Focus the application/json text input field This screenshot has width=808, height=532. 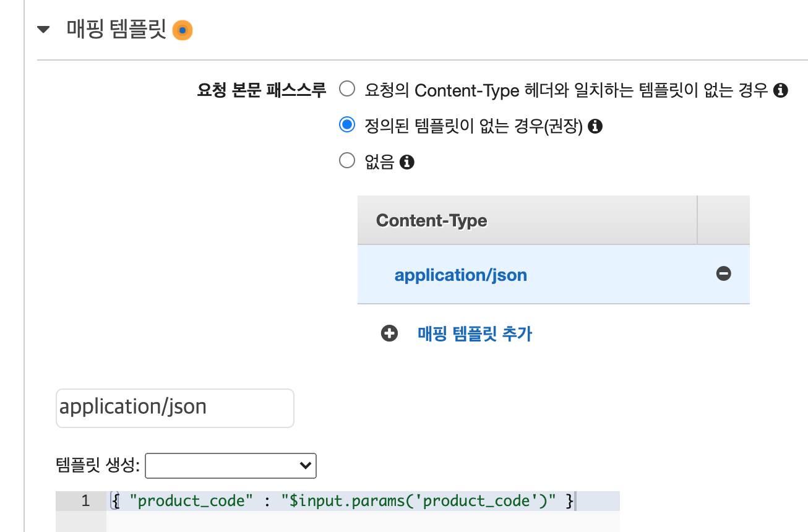[174, 408]
